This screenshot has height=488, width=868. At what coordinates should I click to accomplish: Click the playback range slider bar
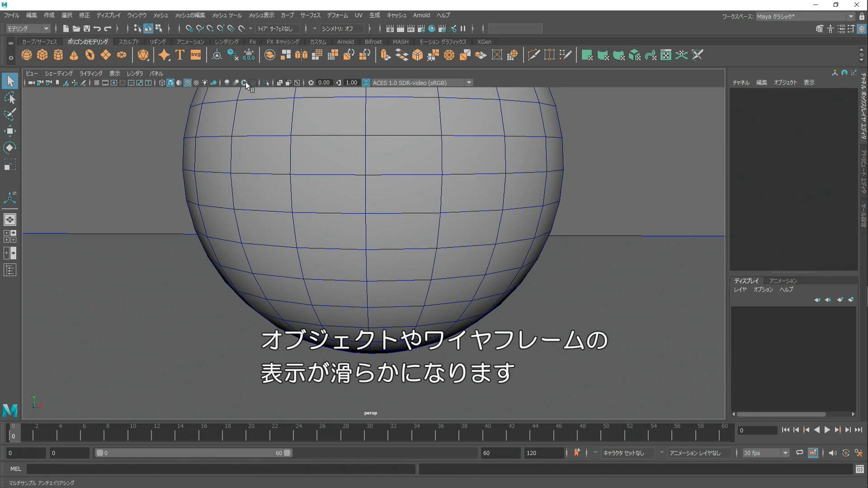click(193, 453)
